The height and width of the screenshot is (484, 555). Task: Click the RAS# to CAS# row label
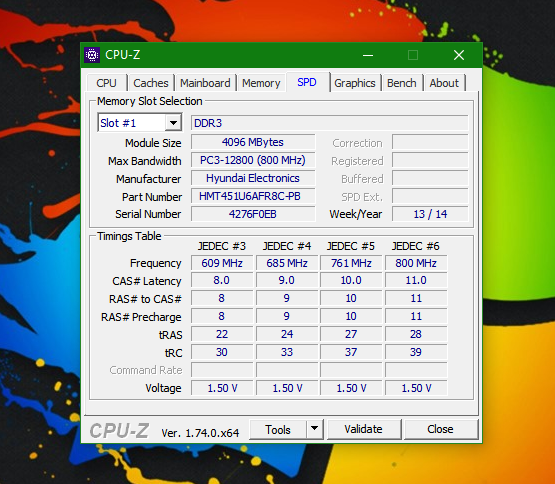145,299
